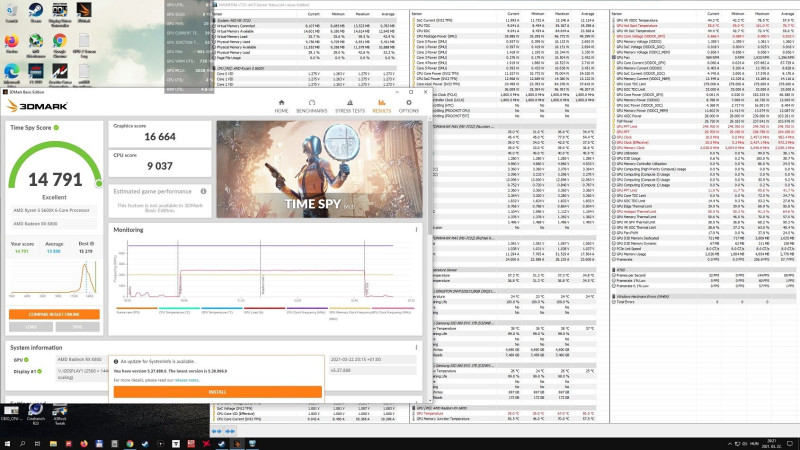800x450 pixels.
Task: Click the first double-arrow button in HWiNFO toolbar
Action: coord(217,431)
